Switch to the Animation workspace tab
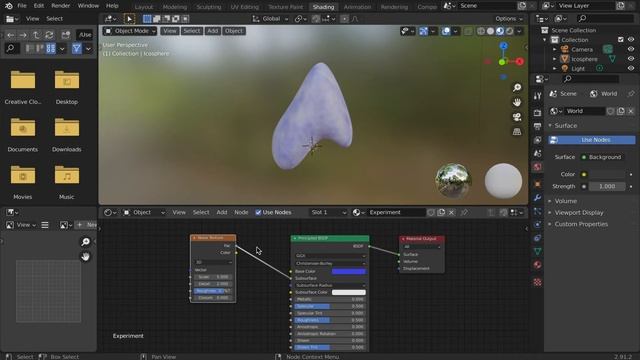640x360 pixels. tap(357, 7)
